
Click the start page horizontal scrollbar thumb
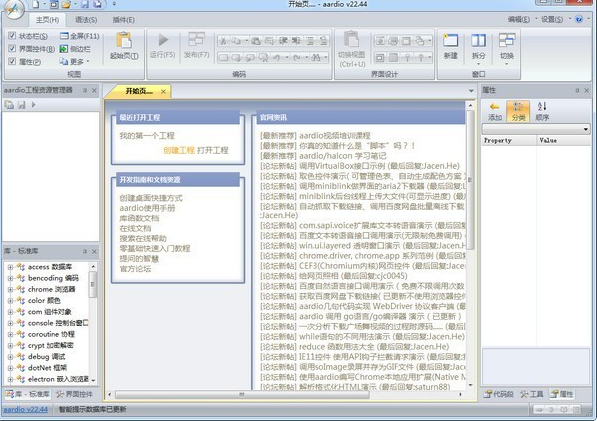coord(242,395)
